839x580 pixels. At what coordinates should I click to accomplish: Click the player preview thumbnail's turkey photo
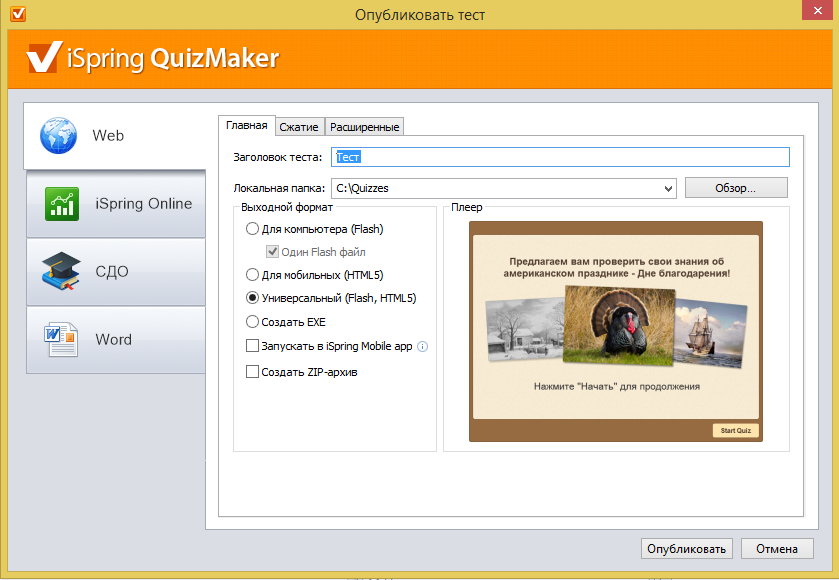620,325
